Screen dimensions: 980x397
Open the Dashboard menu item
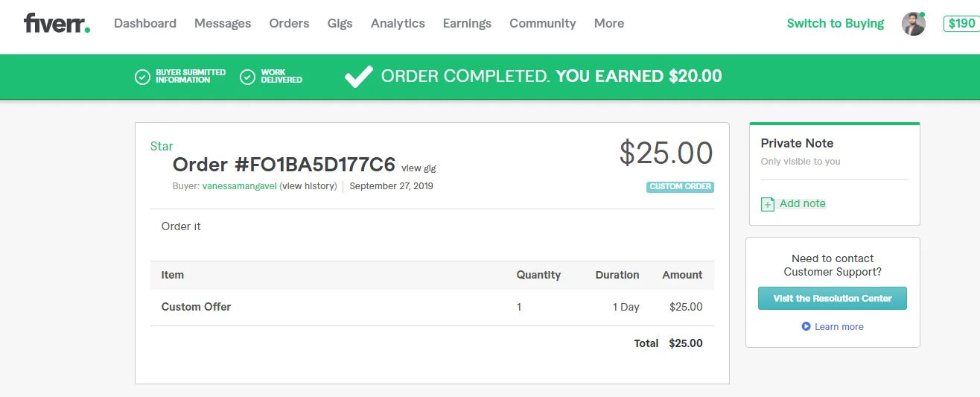pos(145,23)
